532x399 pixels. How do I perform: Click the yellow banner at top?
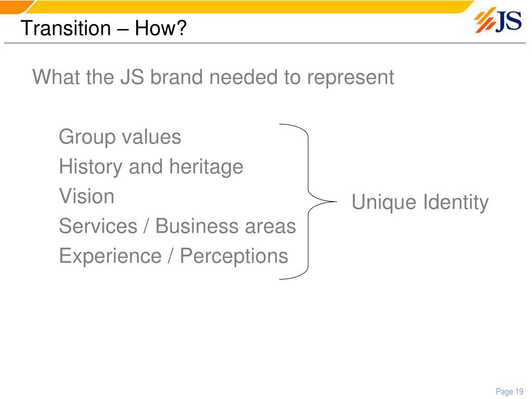click(251, 6)
